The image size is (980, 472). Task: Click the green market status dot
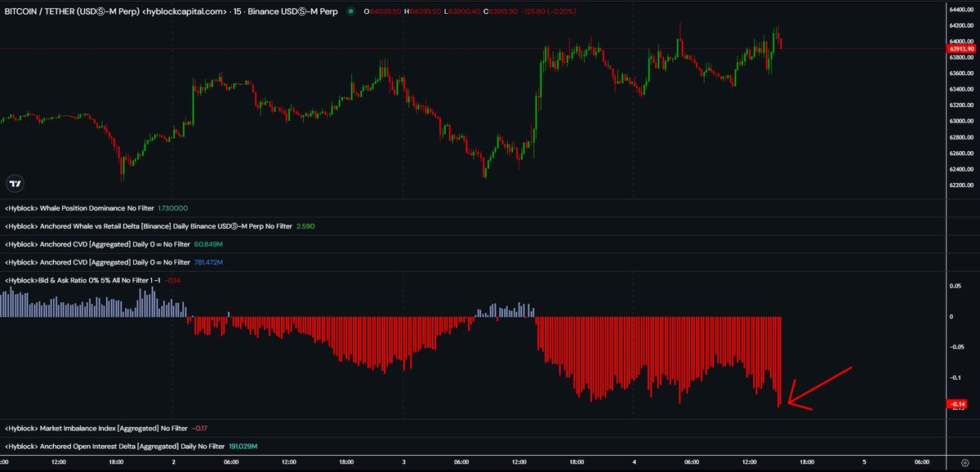[350, 11]
